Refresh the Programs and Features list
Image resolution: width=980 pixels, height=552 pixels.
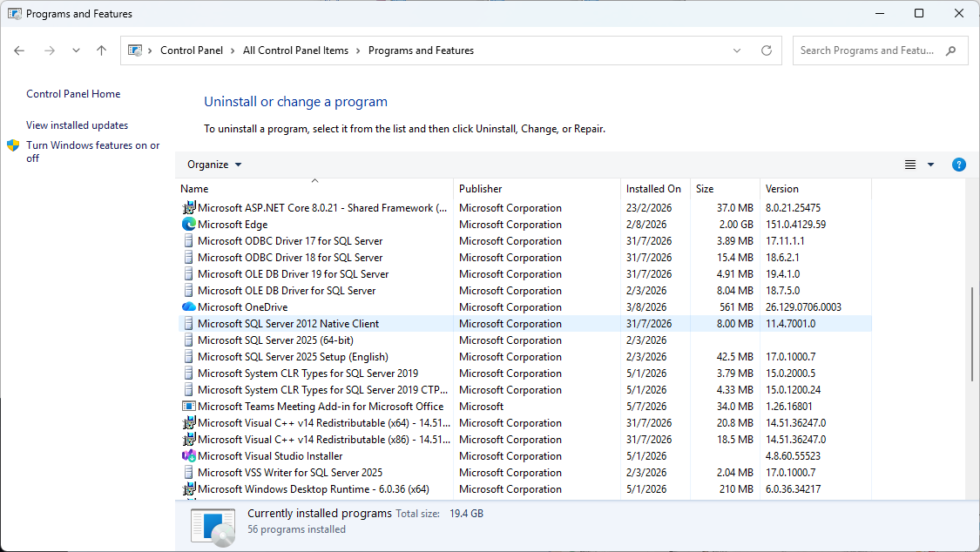pyautogui.click(x=767, y=50)
